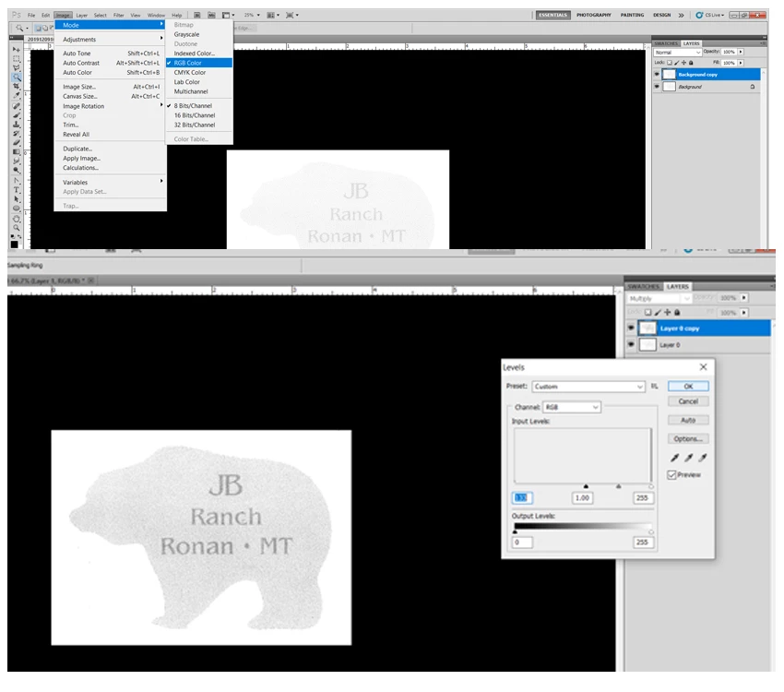Open the File menu
The height and width of the screenshot is (692, 784).
31,15
